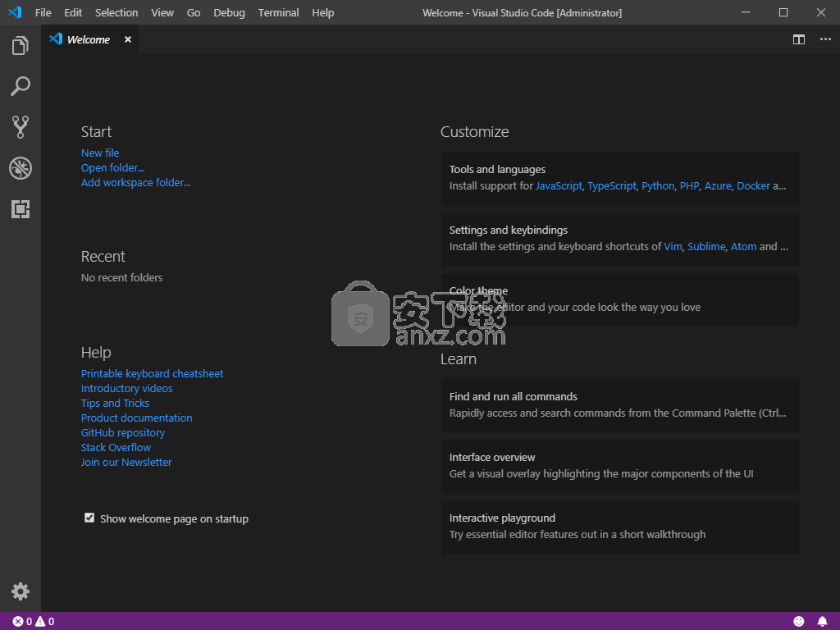Click the feedback smiley icon
Screen dimensions: 840x630
coord(799,622)
